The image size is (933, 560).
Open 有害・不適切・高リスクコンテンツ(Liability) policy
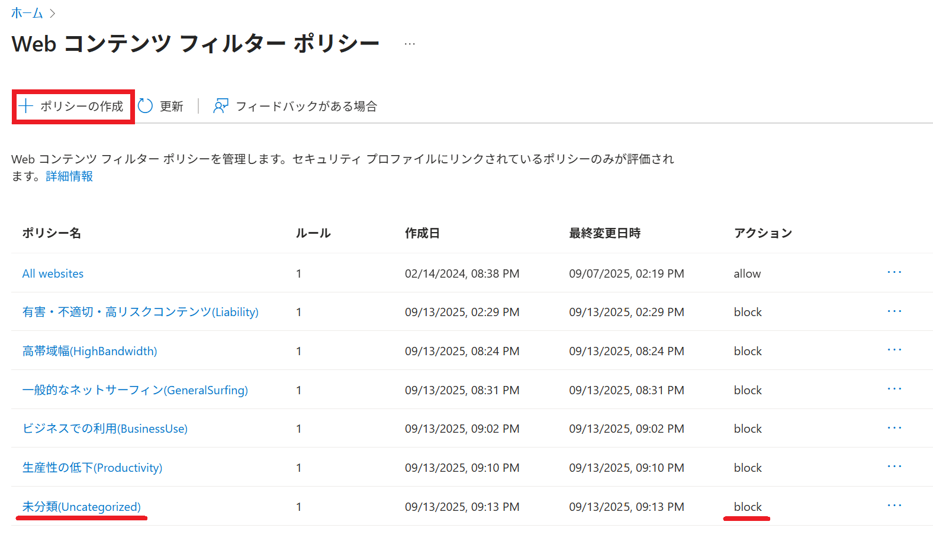140,312
